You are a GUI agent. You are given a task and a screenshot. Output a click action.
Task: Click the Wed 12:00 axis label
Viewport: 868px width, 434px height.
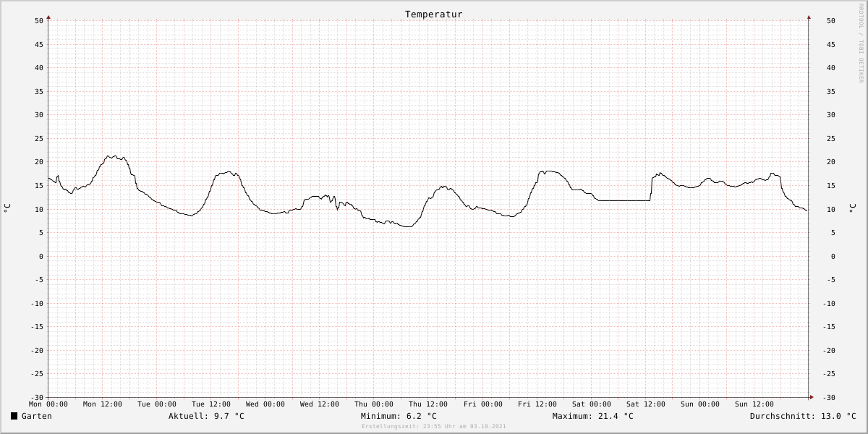click(x=320, y=404)
